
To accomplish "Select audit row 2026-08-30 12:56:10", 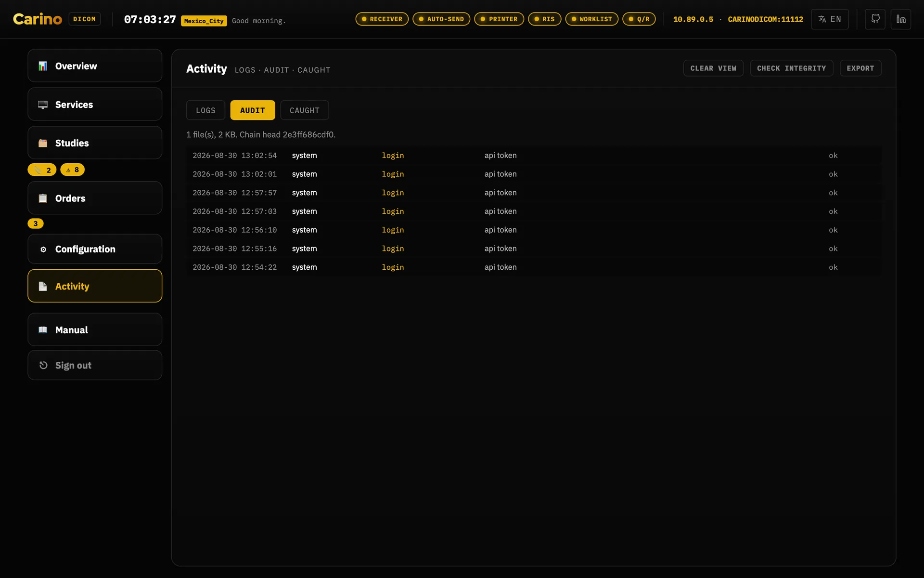I will tap(534, 230).
